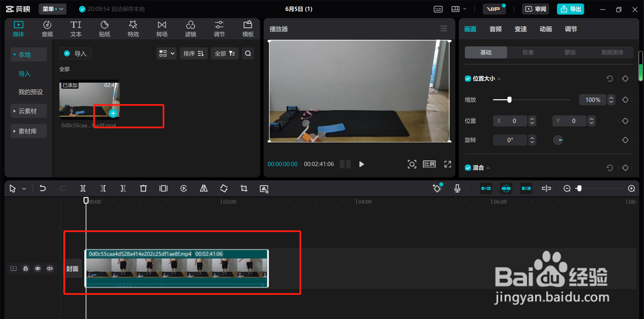This screenshot has width=644, height=319.
Task: Open the 滤镜 filters panel
Action: point(191,29)
